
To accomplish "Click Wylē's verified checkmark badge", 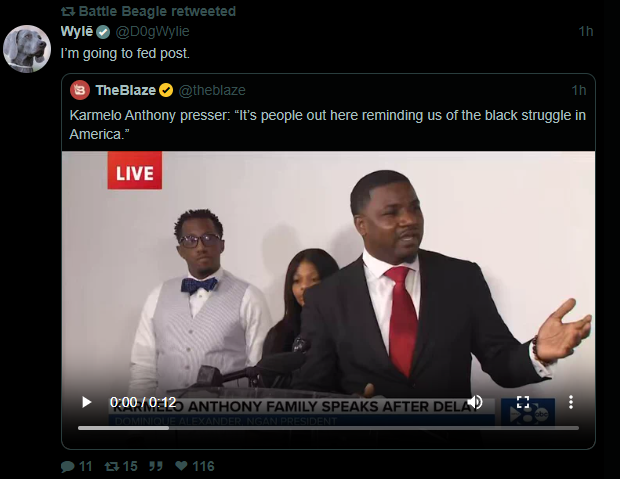I will click(x=103, y=32).
